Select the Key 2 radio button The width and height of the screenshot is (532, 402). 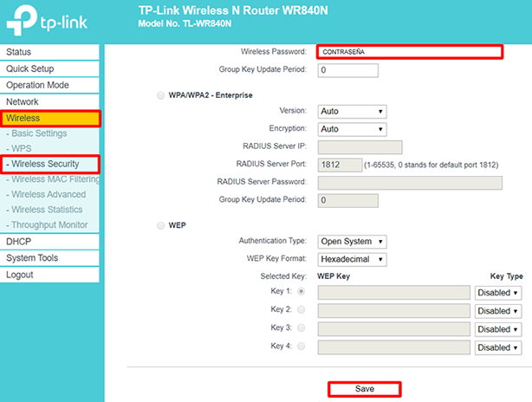point(301,309)
